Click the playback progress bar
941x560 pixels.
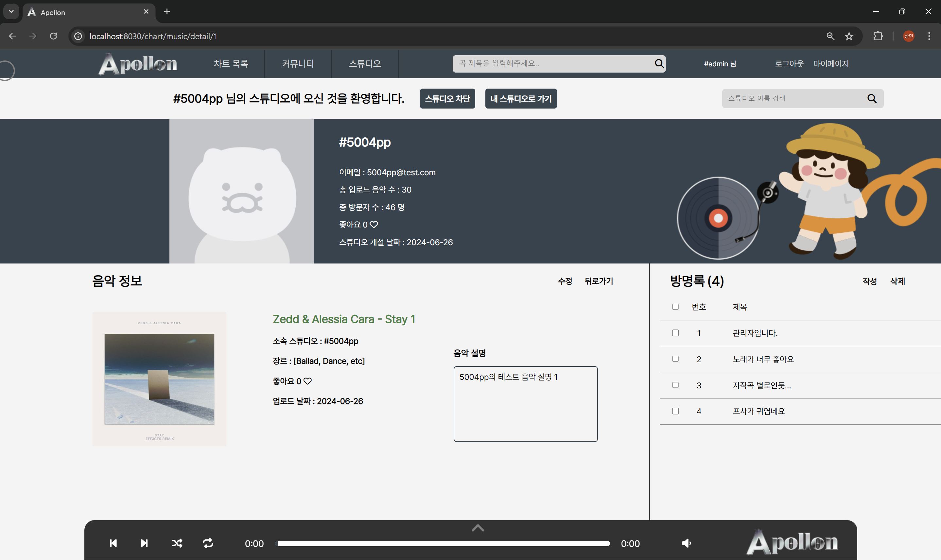(443, 543)
